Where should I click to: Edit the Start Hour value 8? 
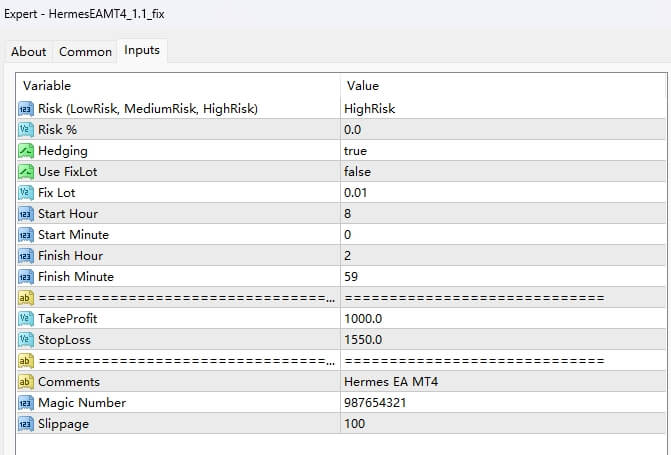pos(503,214)
